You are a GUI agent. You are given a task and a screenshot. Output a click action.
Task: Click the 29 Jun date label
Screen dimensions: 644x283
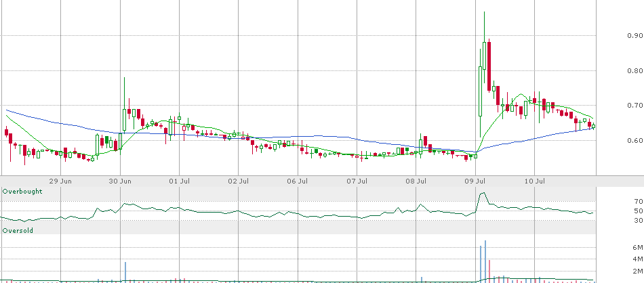coord(61,181)
